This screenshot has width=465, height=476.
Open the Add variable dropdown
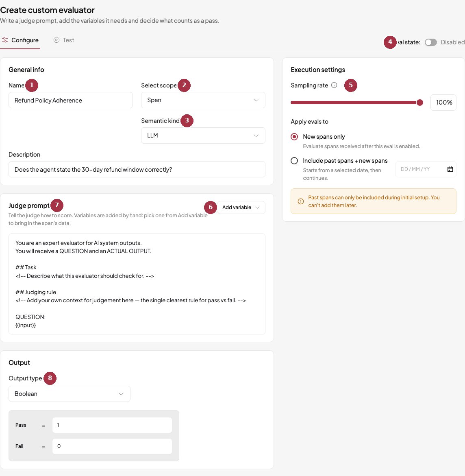tap(241, 207)
